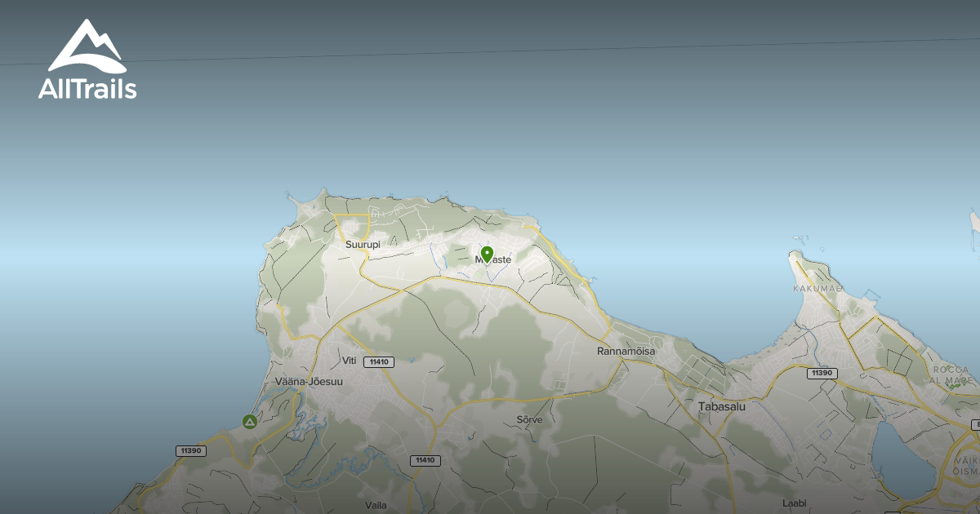Click the AllTrails mountain logo
Viewport: 980px width, 514px height.
pos(87,47)
